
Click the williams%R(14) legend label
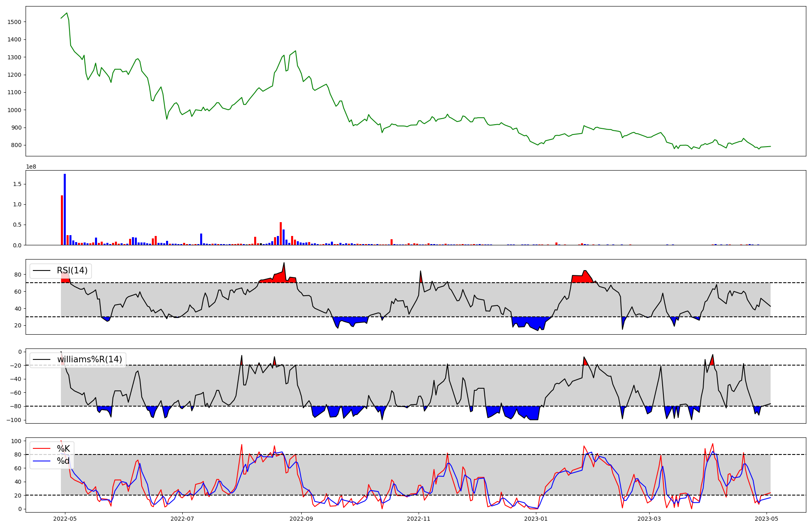click(x=89, y=359)
